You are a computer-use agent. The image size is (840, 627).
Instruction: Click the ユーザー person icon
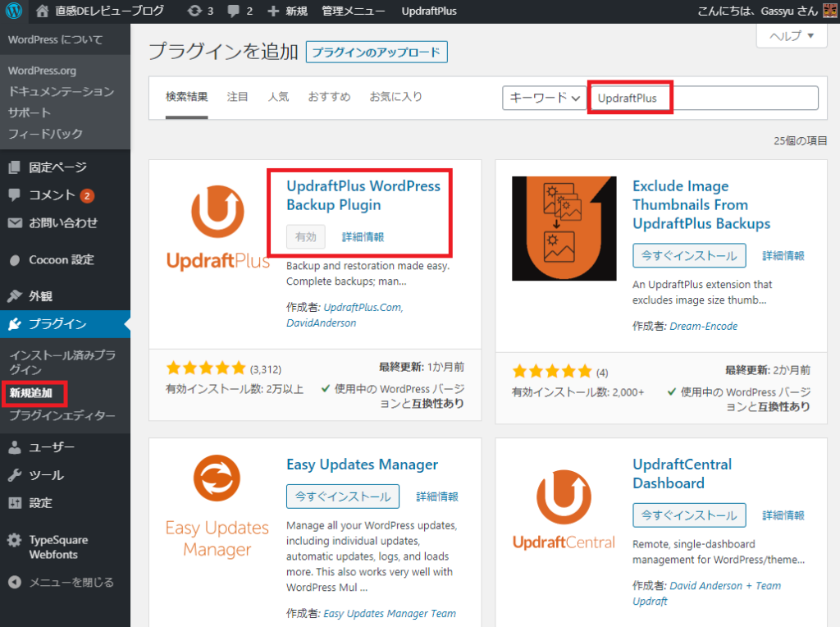(15, 447)
